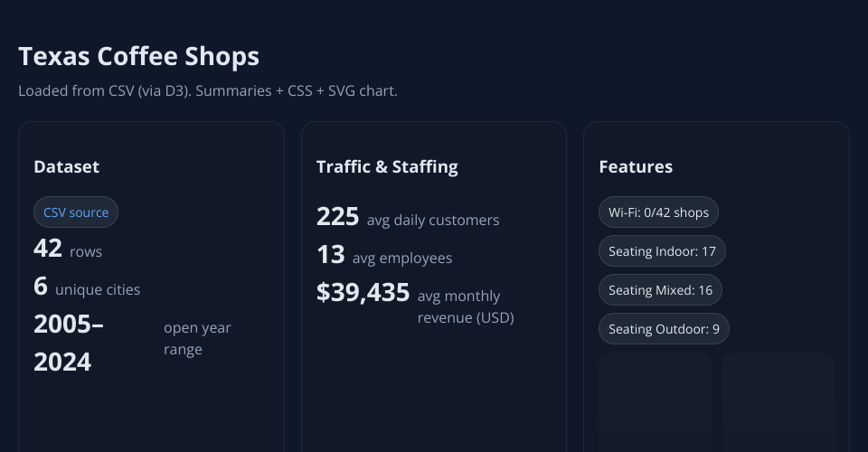Click the right placeholder tile in Features
Viewport: 868px width, 452px height.
click(778, 402)
